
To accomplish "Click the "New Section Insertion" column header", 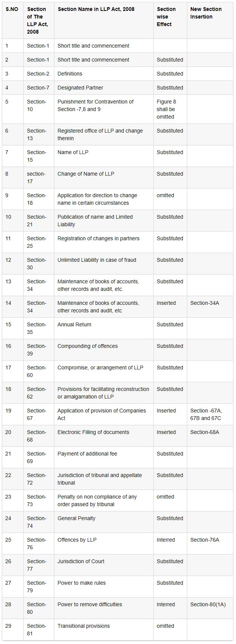I will click(x=206, y=13).
